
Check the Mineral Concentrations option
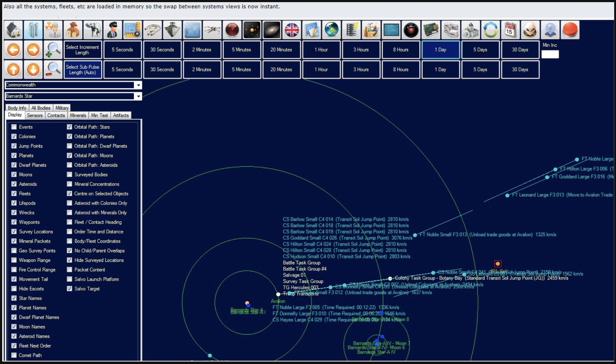pyautogui.click(x=69, y=184)
